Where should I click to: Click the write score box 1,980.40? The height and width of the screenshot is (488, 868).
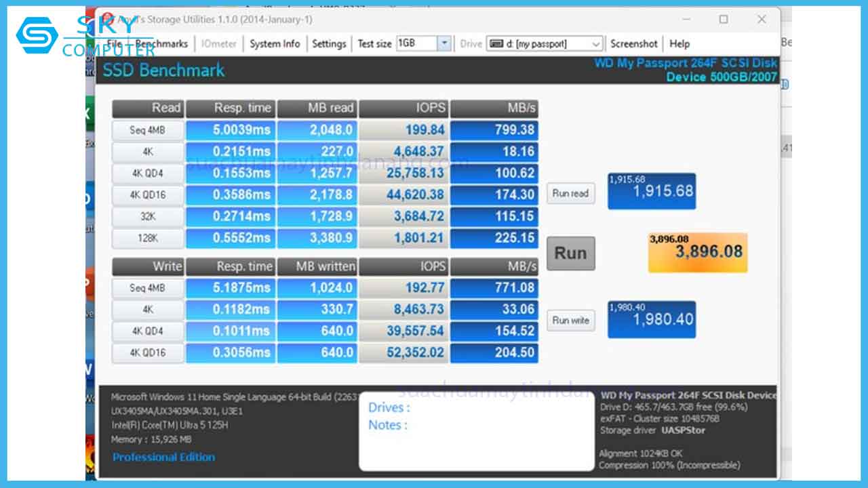point(652,319)
